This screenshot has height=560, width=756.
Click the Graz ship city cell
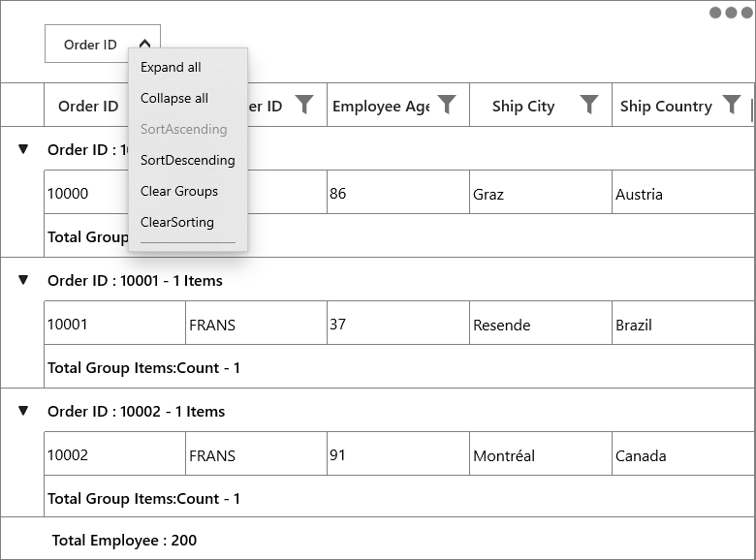541,192
